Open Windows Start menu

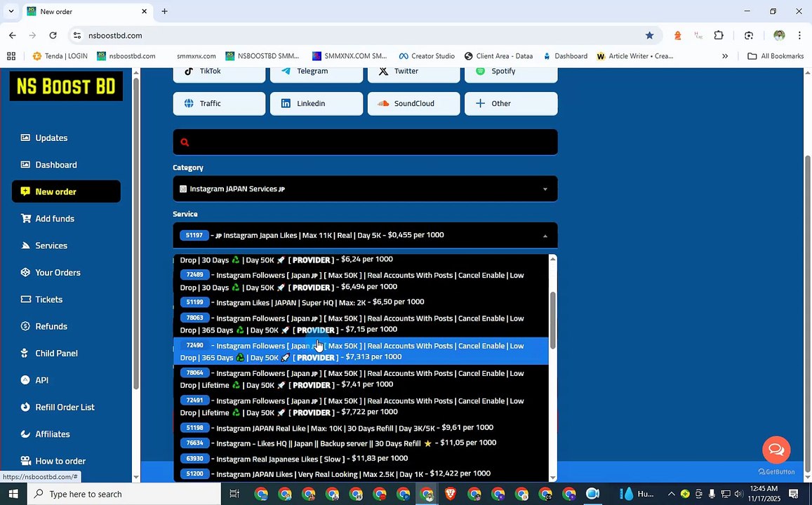[13, 494]
